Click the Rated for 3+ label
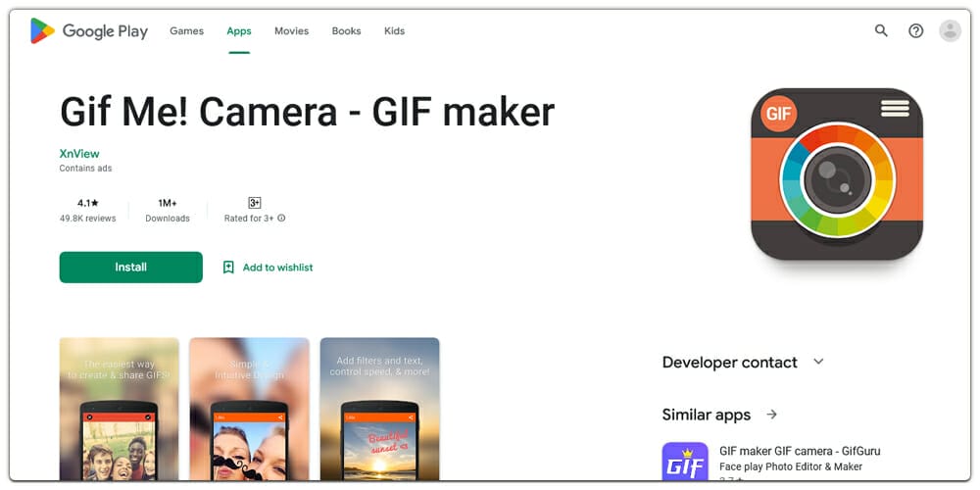The width and height of the screenshot is (980, 490). click(x=249, y=219)
